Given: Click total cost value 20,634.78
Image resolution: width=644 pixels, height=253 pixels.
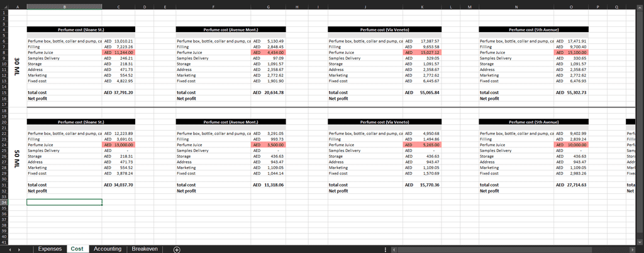Looking at the screenshot, I should 268,93.
